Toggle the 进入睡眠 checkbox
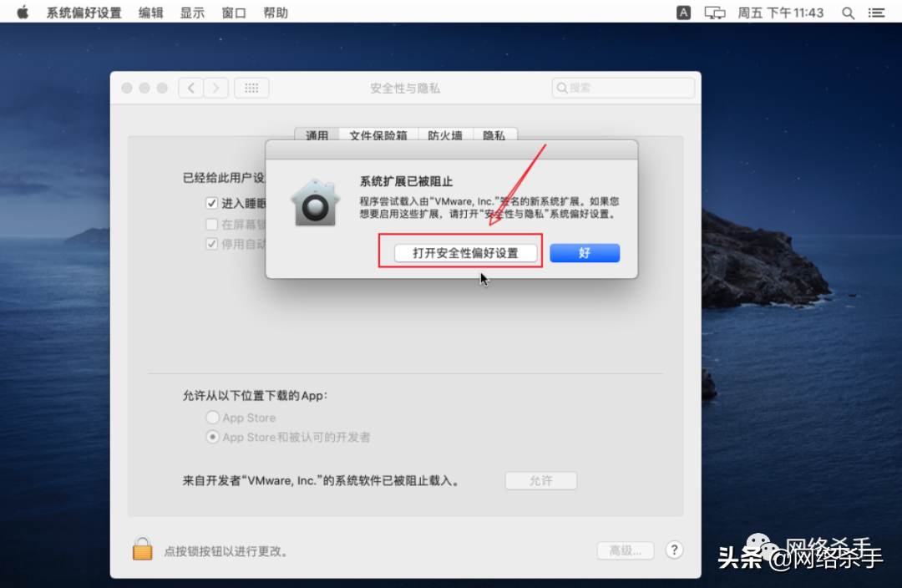This screenshot has height=588, width=902. 211,203
